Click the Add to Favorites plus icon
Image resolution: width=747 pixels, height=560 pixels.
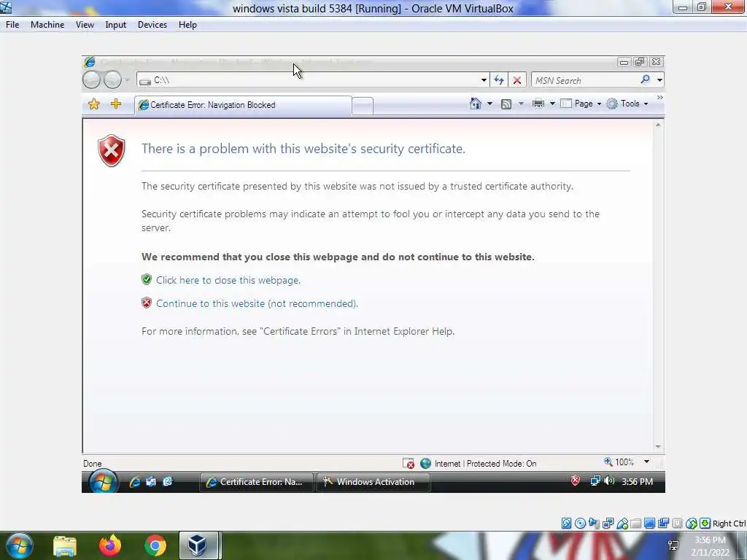tap(116, 104)
